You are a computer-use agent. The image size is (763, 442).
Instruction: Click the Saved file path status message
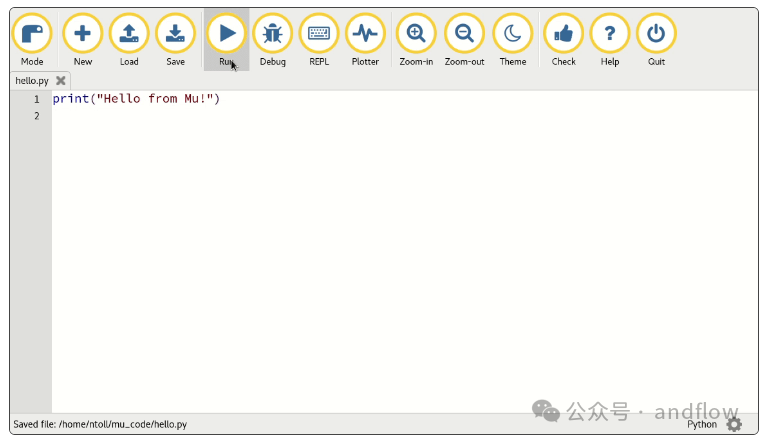[x=100, y=424]
